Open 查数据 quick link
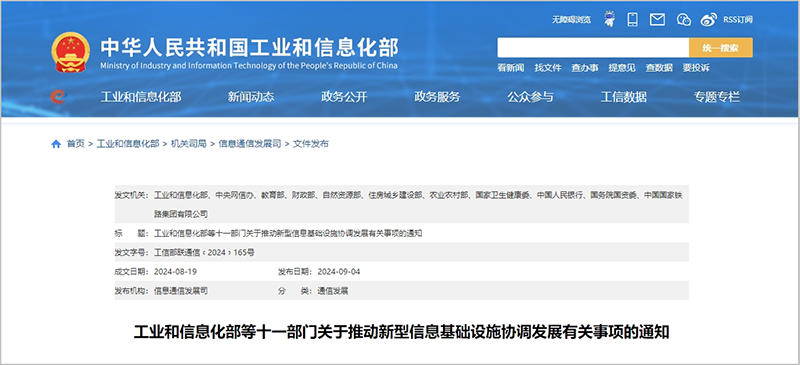 click(x=659, y=67)
